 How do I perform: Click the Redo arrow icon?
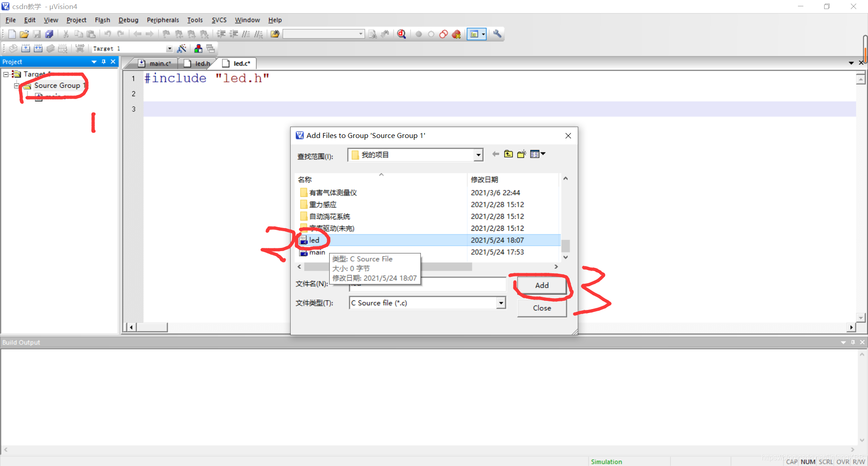(x=121, y=34)
